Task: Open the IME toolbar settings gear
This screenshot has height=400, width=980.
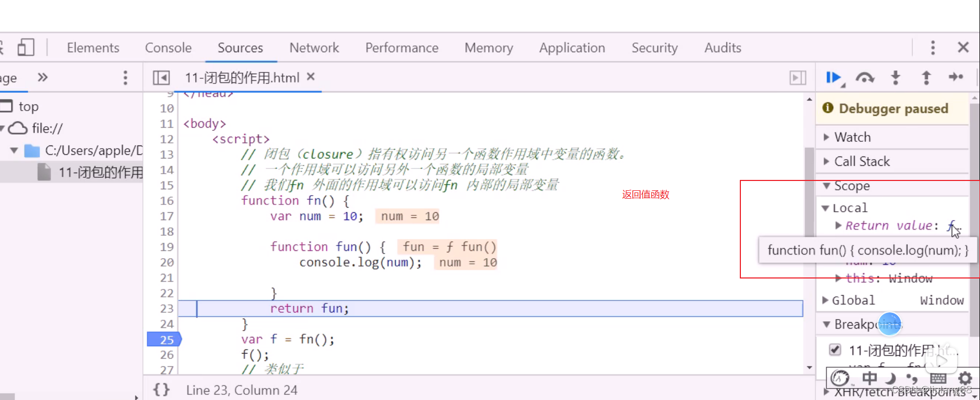Action: [965, 378]
